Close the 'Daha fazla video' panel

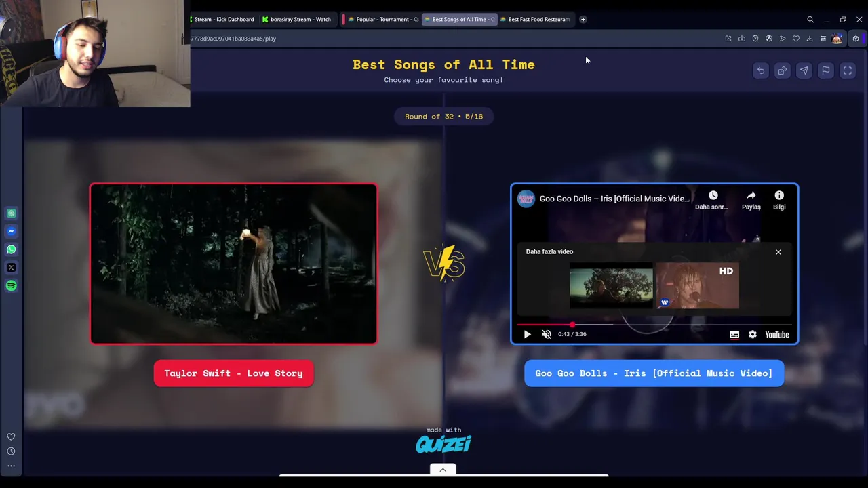coord(778,252)
